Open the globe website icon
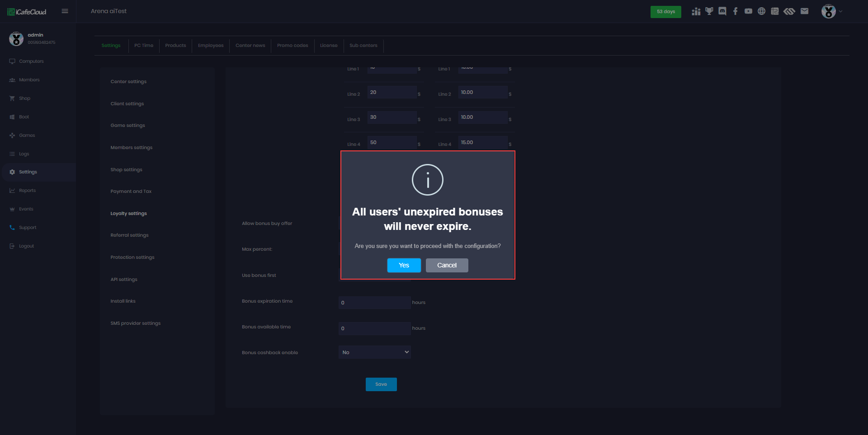 pos(762,11)
